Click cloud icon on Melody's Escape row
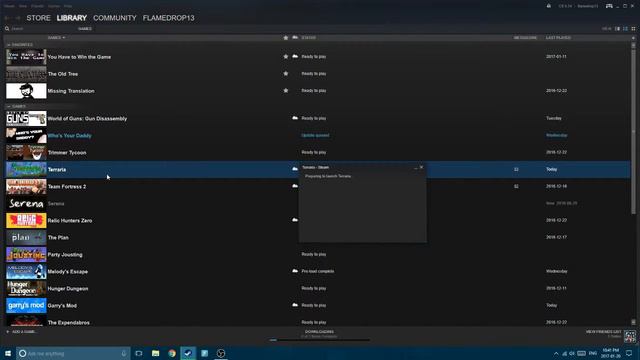Screen dimensions: 640x360 pyautogui.click(x=295, y=271)
